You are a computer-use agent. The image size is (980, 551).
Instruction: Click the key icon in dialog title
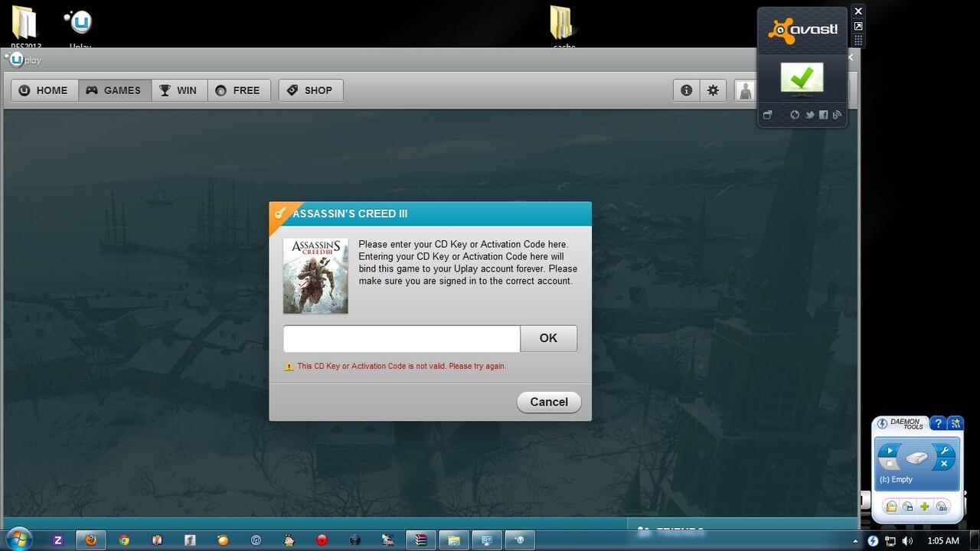tap(280, 214)
